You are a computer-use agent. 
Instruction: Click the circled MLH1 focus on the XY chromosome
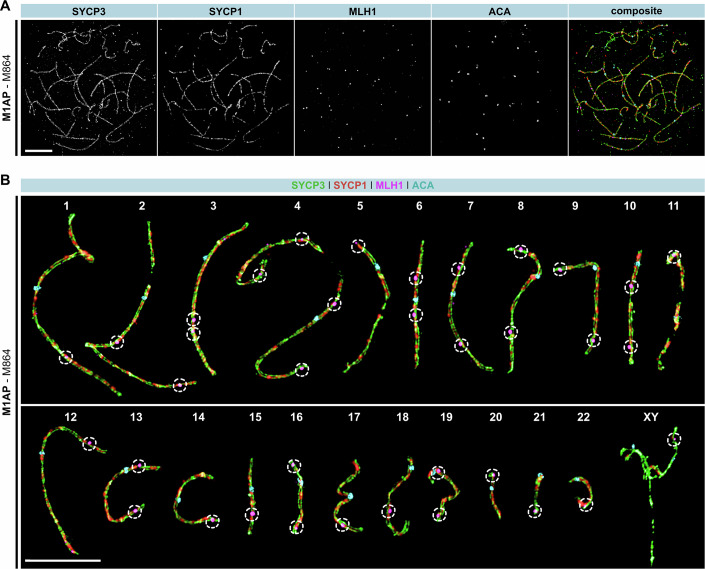pos(674,439)
